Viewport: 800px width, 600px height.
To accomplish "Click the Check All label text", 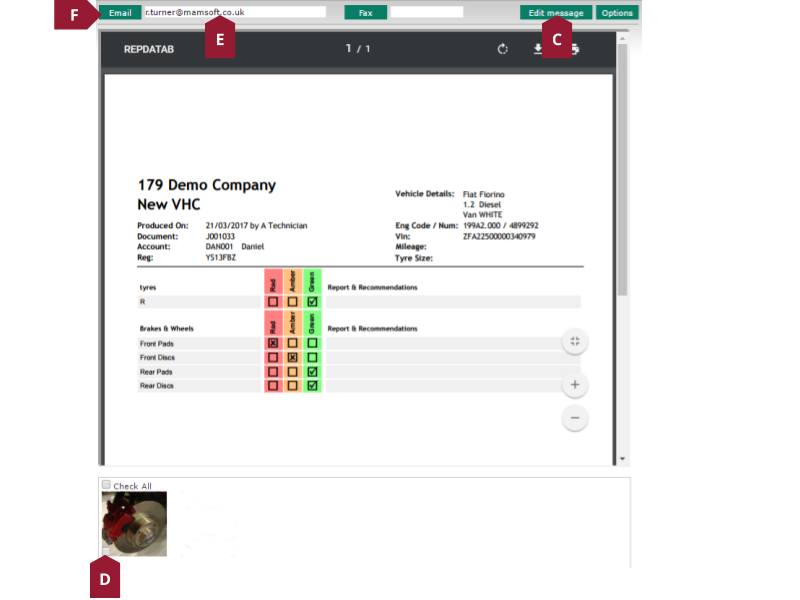I will [x=132, y=486].
